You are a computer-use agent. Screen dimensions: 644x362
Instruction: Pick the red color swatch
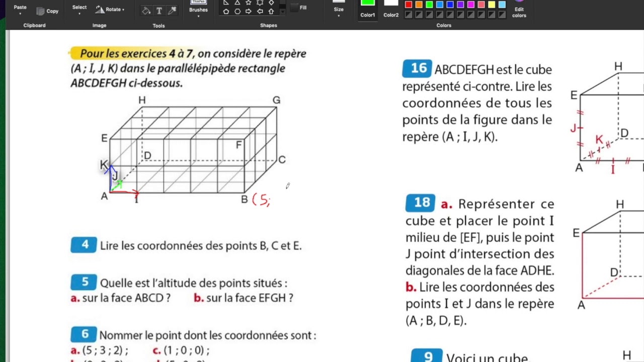coord(409,5)
